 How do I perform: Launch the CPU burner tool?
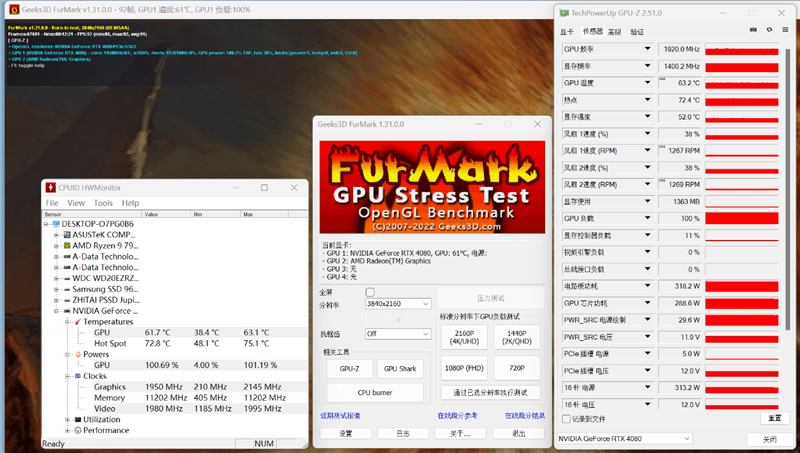pyautogui.click(x=375, y=393)
